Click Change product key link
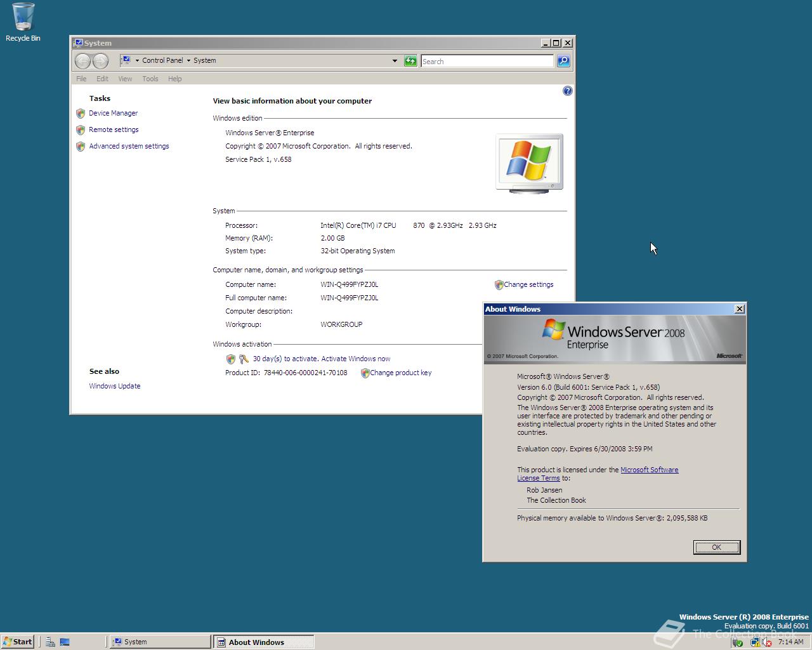Screen dimensions: 812x650 [x=400, y=373]
